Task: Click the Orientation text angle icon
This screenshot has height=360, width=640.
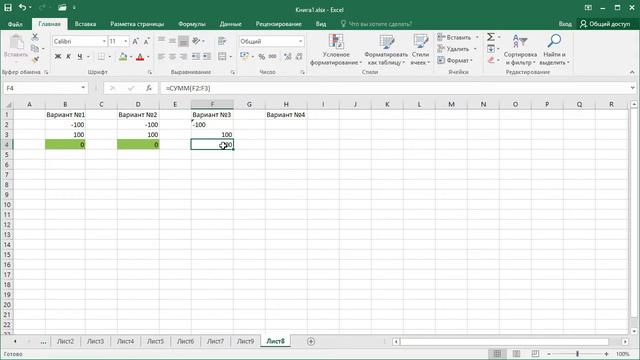Action: tap(196, 41)
